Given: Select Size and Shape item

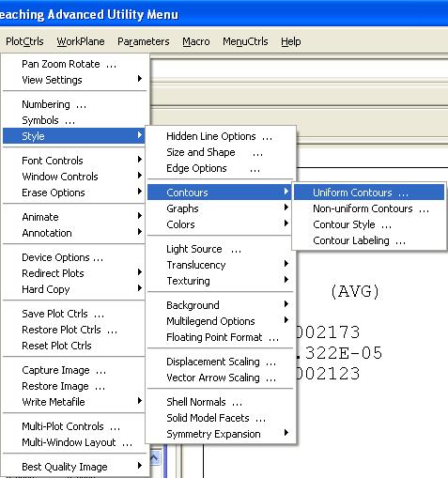Looking at the screenshot, I should coord(221,152).
